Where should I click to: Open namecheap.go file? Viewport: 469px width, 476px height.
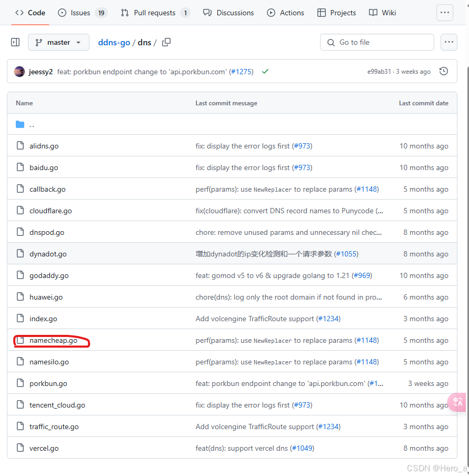pos(53,340)
